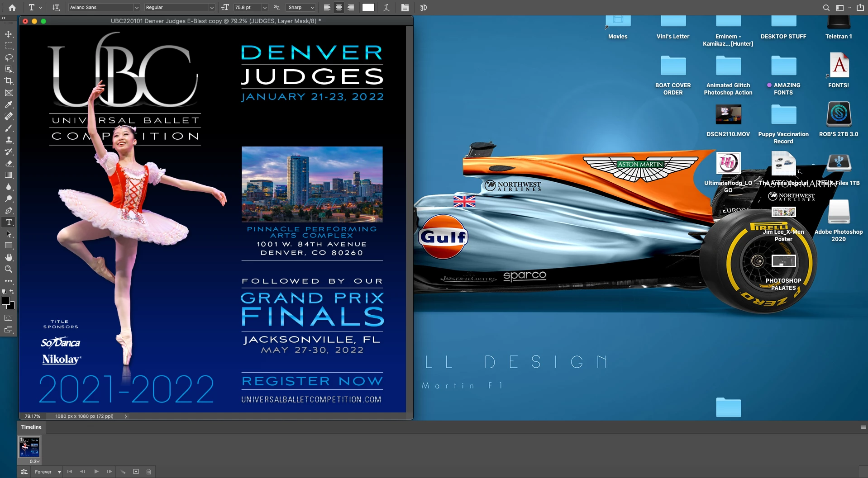Viewport: 868px width, 478px height.
Task: Select the Crop tool
Action: [9, 81]
